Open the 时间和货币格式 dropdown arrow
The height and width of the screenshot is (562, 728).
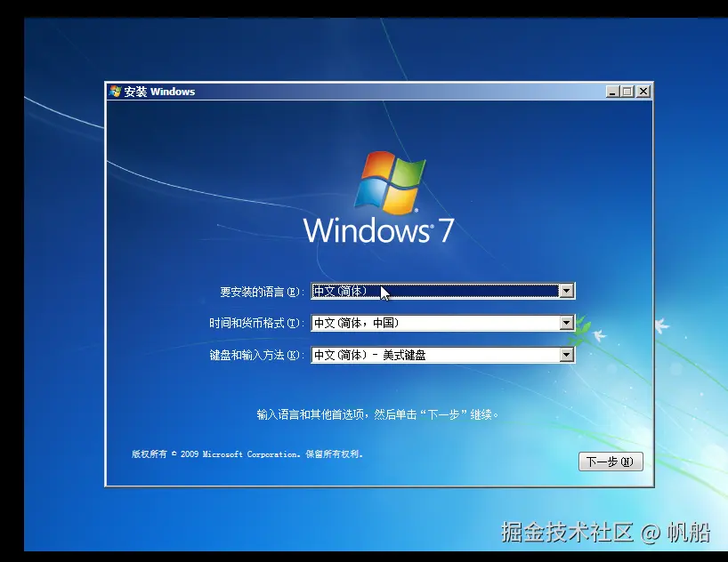tap(566, 323)
